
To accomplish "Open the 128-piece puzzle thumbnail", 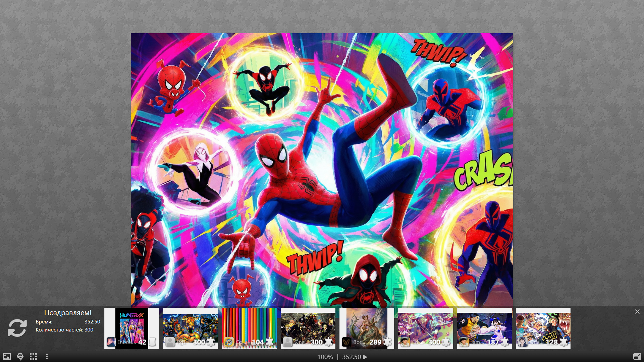I will coord(543,327).
